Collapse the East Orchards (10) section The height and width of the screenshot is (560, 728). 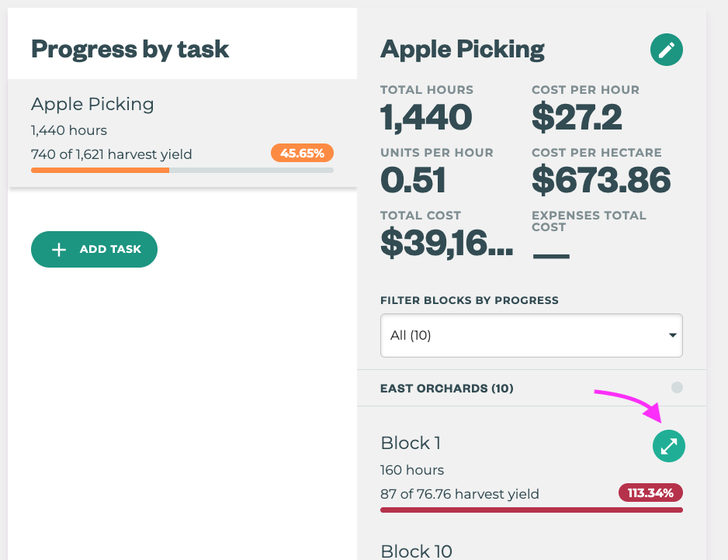point(447,388)
